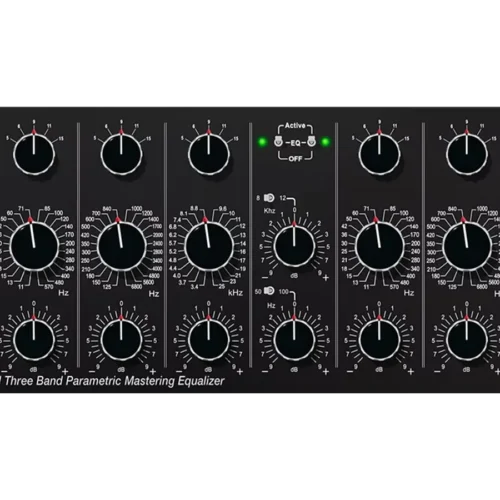The image size is (500, 500).
Task: Click the '100' label of low shelf switch
Action: (283, 292)
